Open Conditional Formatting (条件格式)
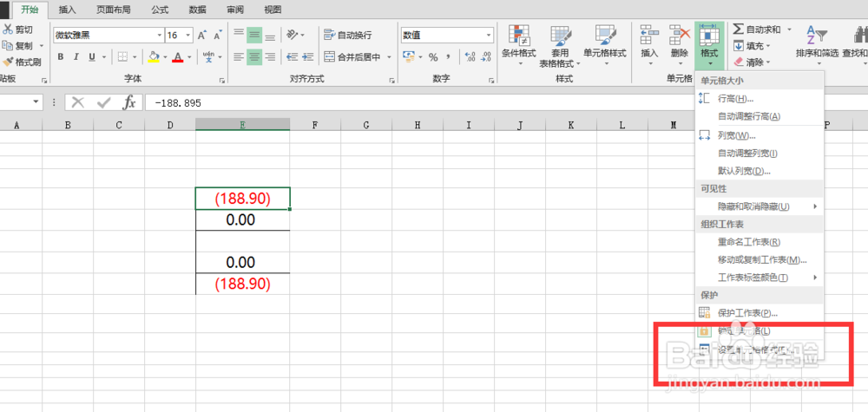The width and height of the screenshot is (868, 412). click(519, 44)
